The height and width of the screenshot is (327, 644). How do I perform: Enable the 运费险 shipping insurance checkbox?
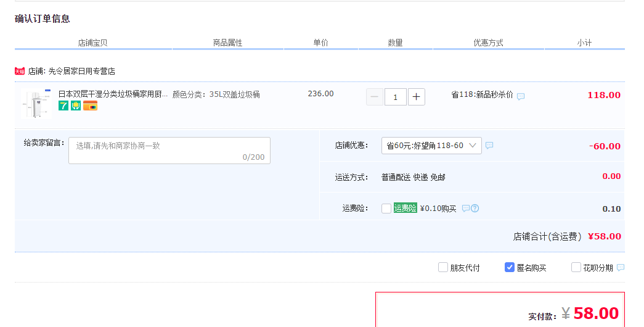point(386,209)
